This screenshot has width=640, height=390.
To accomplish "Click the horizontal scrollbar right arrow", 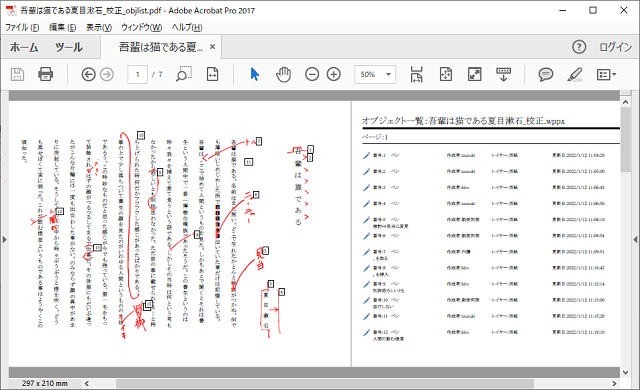I will [614, 383].
